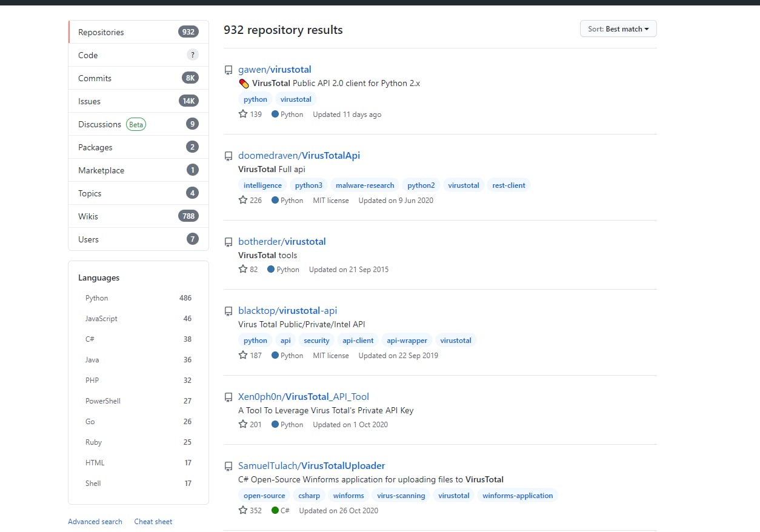This screenshot has width=760, height=532.
Task: Filter results by JavaScript language
Action: (138, 319)
